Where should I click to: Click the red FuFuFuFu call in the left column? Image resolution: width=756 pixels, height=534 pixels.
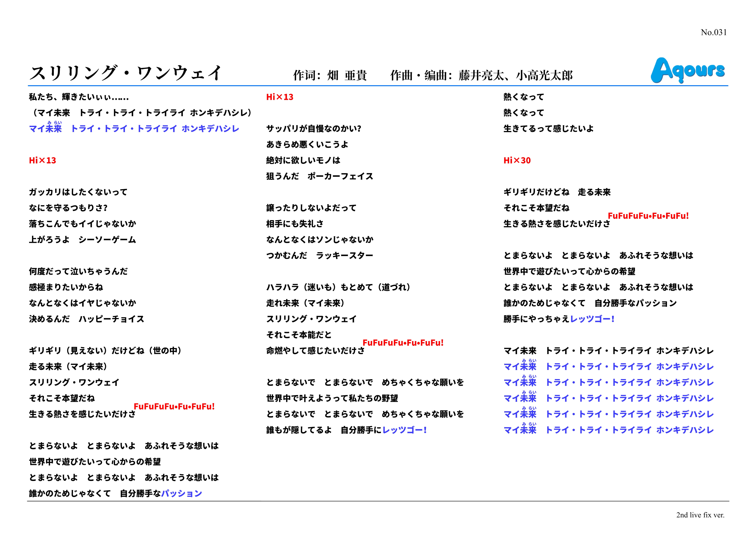click(174, 407)
